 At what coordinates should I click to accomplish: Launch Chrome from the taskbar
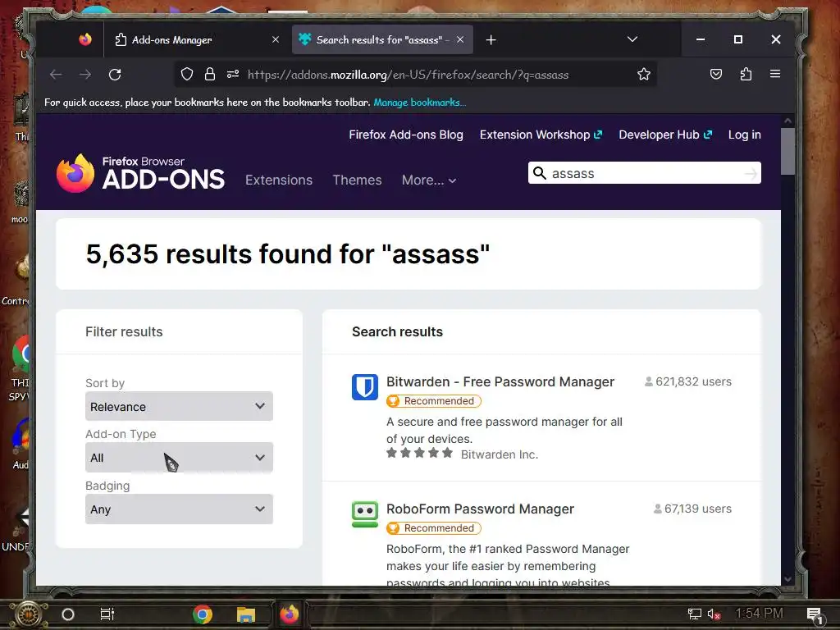pos(203,614)
